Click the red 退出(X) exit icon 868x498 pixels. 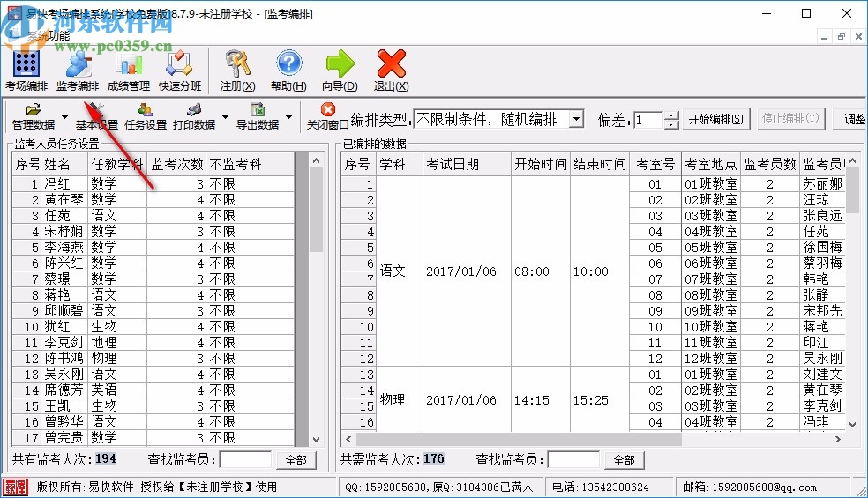point(391,63)
